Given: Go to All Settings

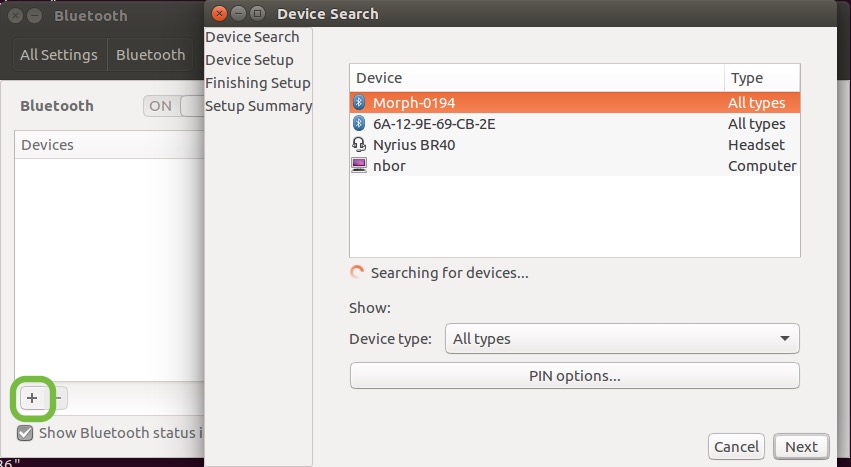Looking at the screenshot, I should click(59, 55).
